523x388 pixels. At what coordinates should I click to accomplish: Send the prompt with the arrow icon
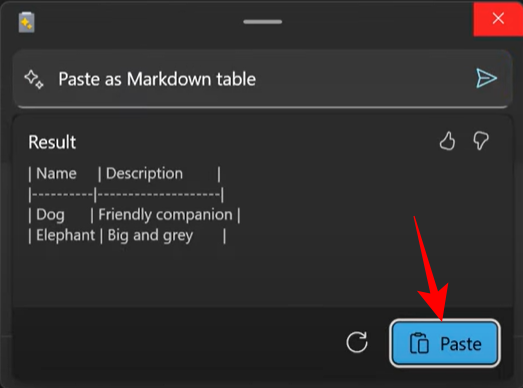click(486, 78)
